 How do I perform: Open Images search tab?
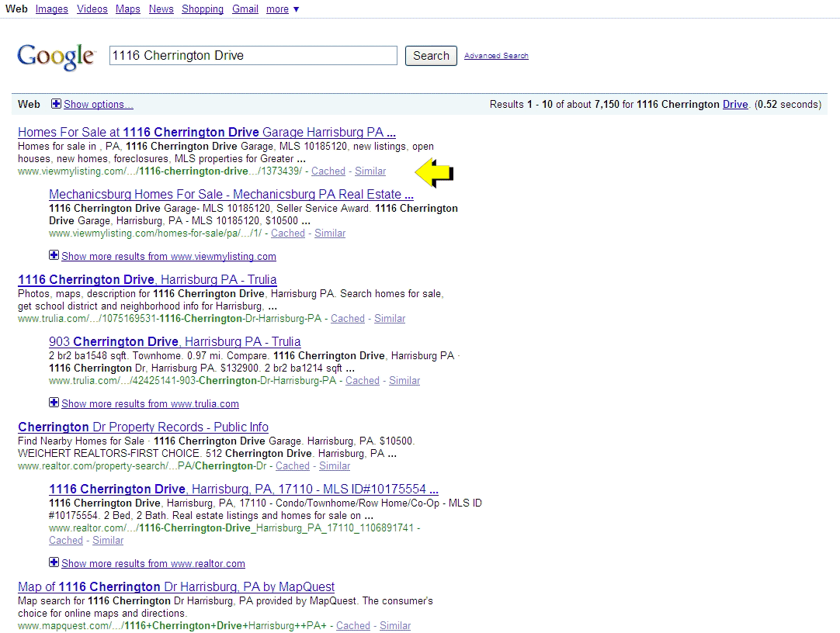pyautogui.click(x=51, y=9)
